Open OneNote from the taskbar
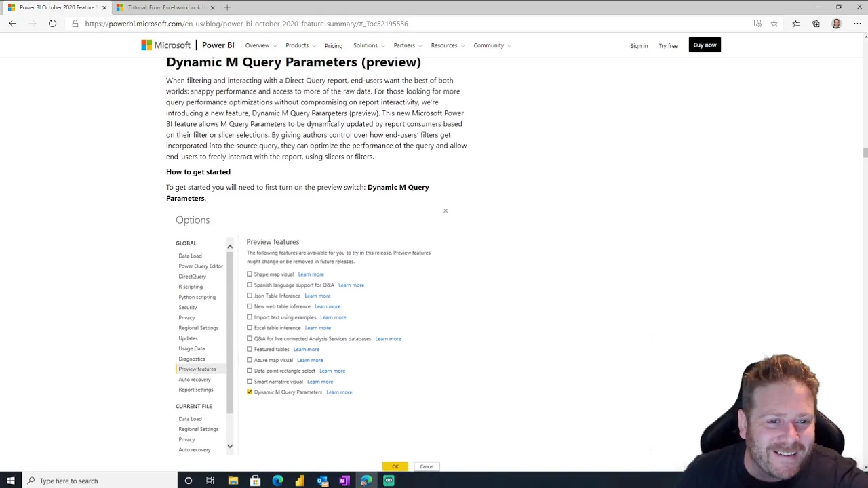Image resolution: width=868 pixels, height=488 pixels. (344, 481)
